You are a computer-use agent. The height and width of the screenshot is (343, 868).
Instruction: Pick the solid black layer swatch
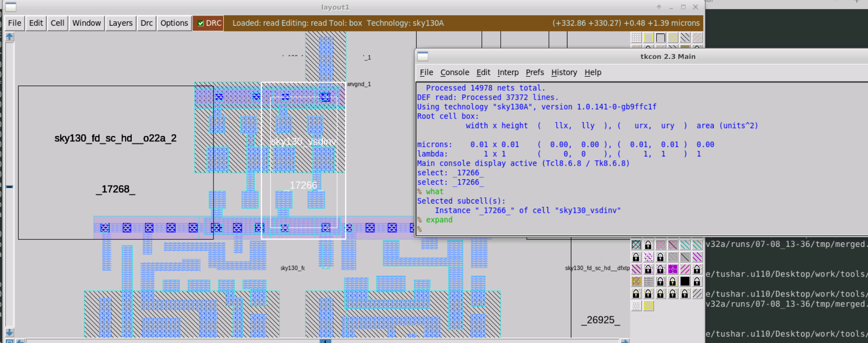685,281
